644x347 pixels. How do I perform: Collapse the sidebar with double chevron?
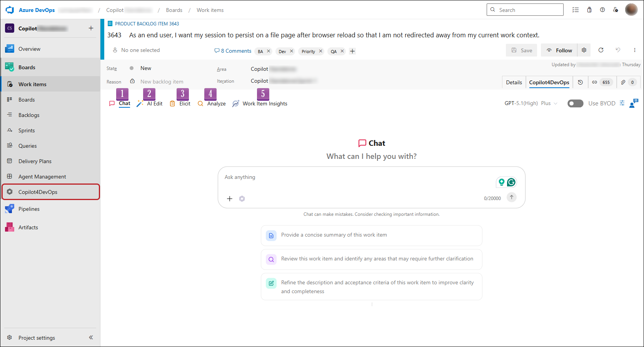(91, 337)
